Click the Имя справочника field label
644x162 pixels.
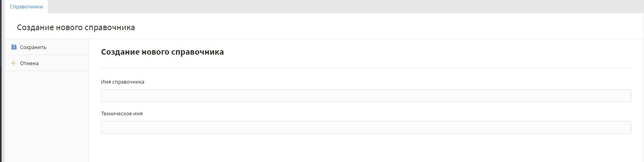click(x=123, y=82)
